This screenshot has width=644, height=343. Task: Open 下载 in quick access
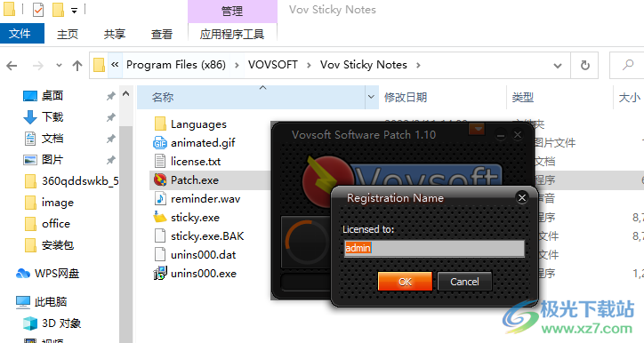(x=52, y=117)
